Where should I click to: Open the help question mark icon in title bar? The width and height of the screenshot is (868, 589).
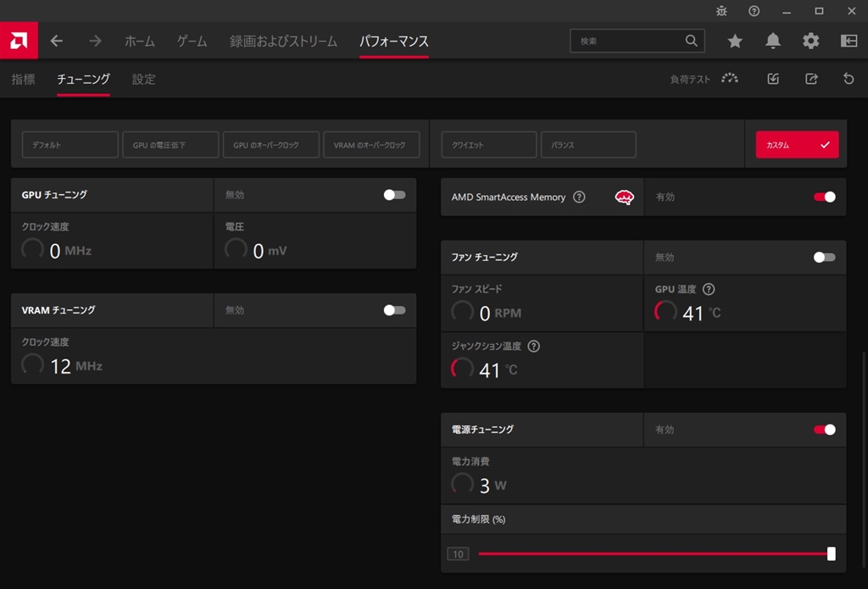click(754, 10)
